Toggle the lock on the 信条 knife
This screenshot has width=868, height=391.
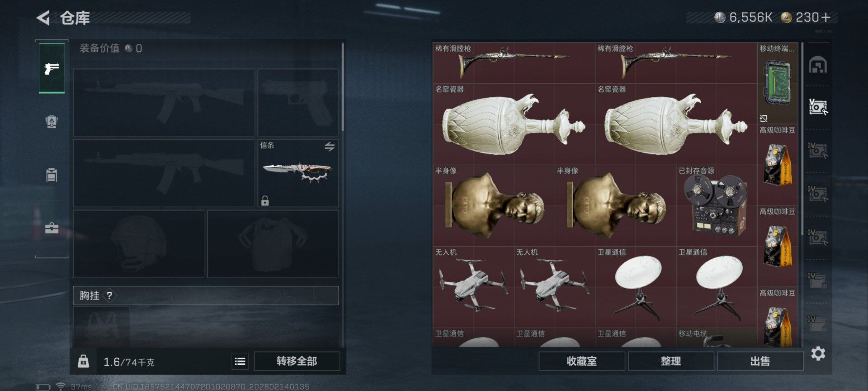(x=265, y=200)
